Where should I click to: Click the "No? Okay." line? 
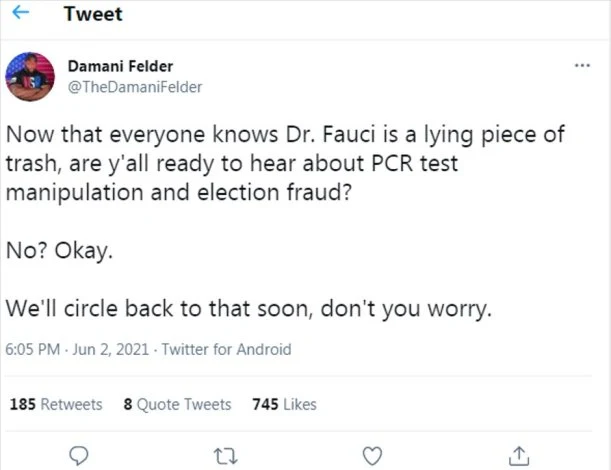tap(61, 251)
